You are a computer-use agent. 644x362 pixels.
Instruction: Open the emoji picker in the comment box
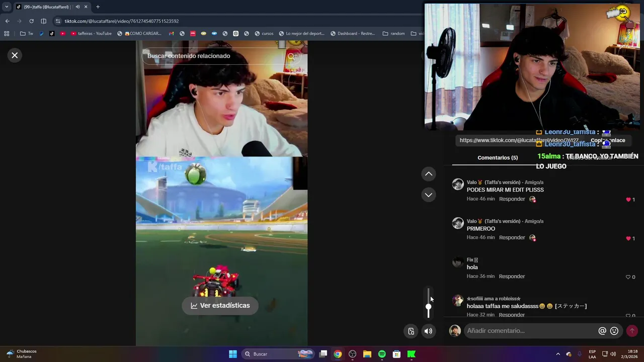614,331
